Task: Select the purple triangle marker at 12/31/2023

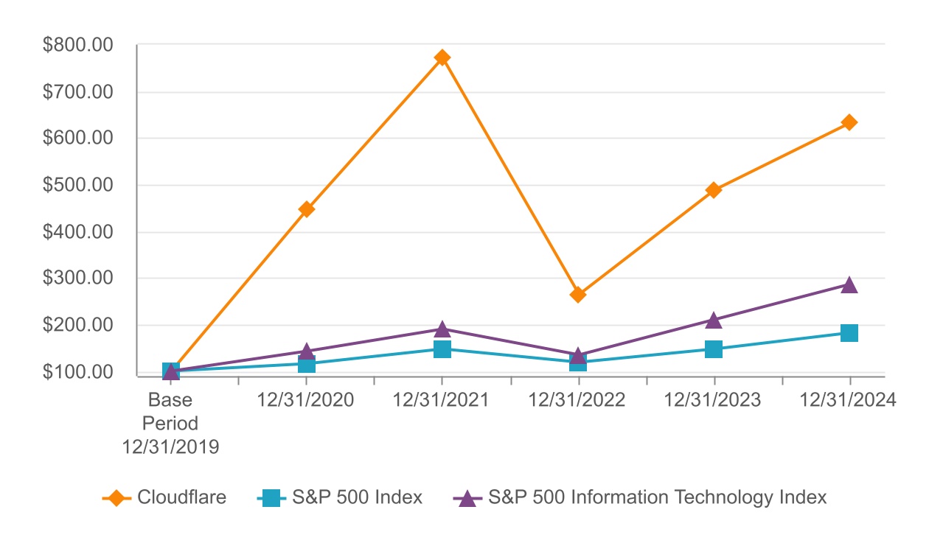Action: coord(714,320)
